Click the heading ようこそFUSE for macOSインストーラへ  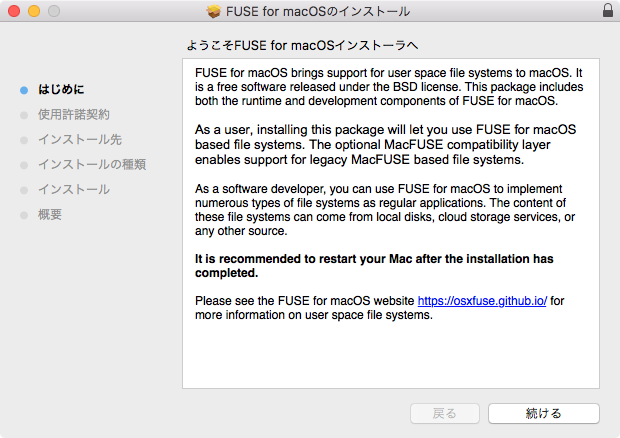302,45
